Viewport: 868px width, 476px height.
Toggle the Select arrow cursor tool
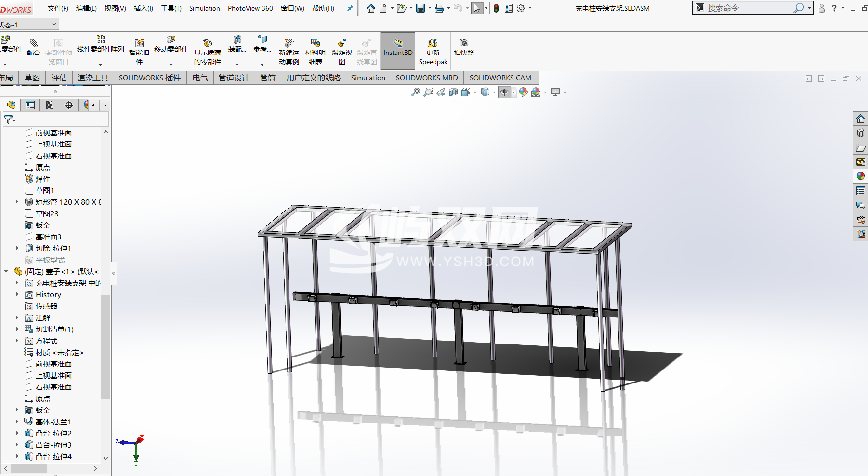[x=477, y=8]
